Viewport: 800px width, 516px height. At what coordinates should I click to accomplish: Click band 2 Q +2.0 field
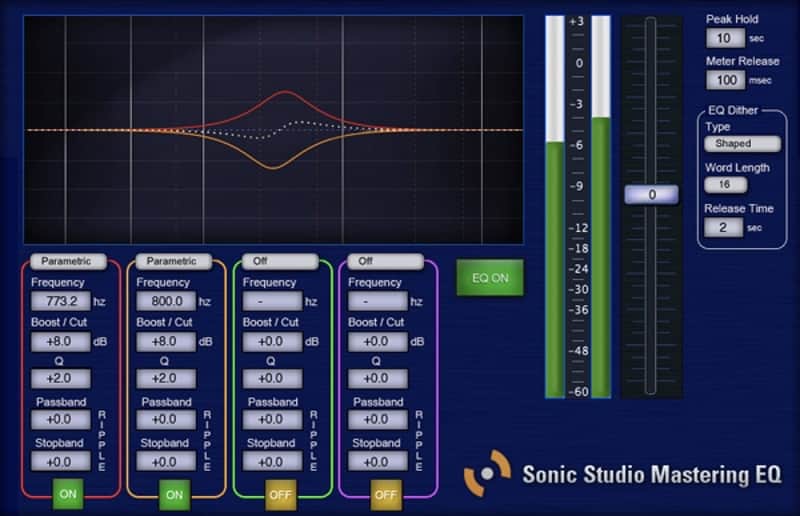[166, 379]
